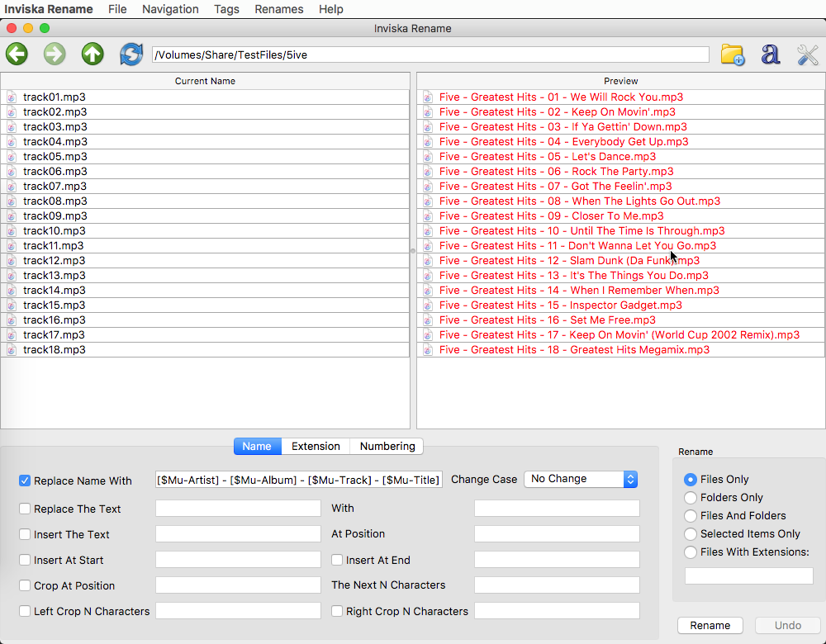
Task: Click the Left Crop N Characters field
Action: 238,611
